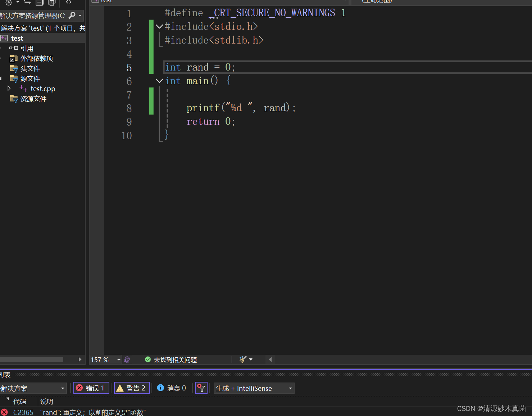This screenshot has width=532, height=416.
Task: Click the sync with active document icon
Action: [x=27, y=2]
